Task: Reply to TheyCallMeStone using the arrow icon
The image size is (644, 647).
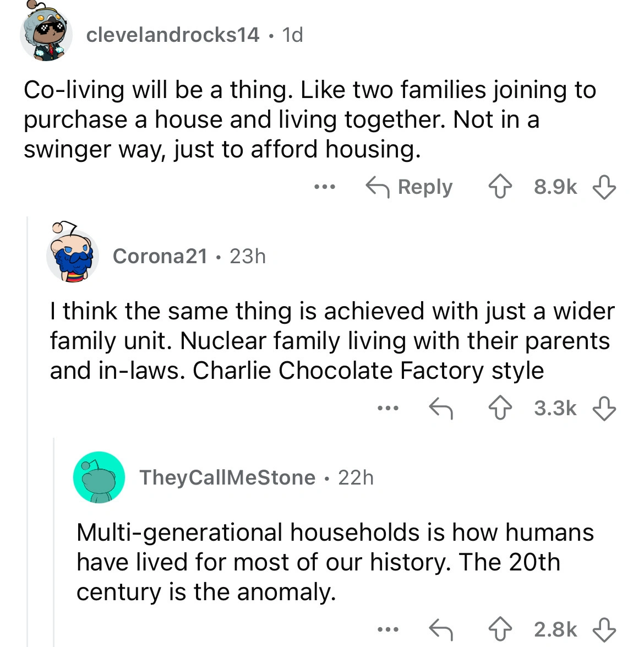Action: tap(441, 629)
